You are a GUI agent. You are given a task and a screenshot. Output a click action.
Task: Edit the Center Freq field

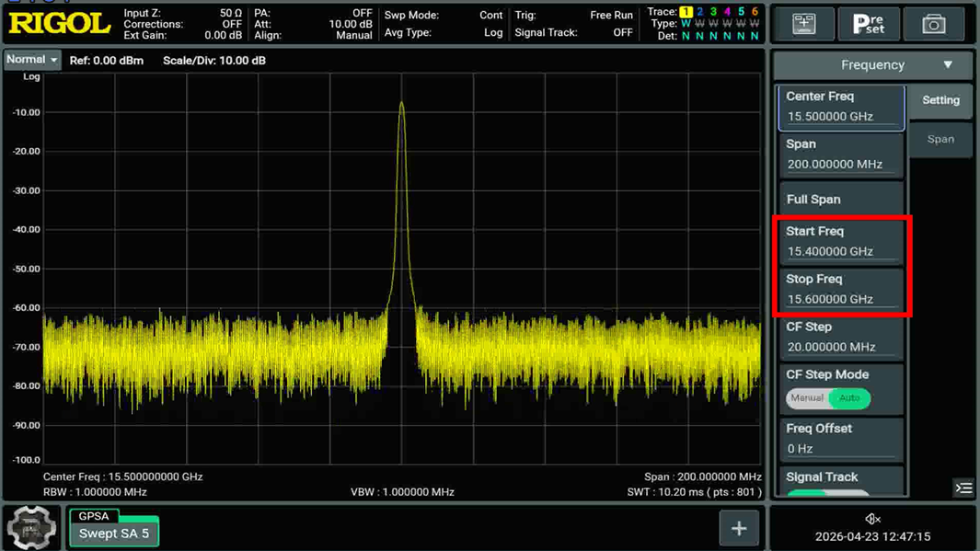tap(841, 107)
